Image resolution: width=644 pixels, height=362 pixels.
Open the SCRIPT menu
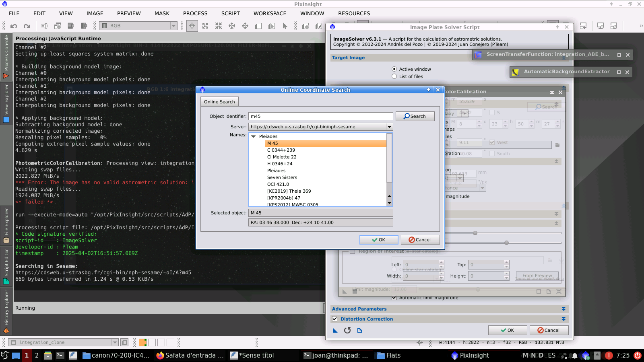230,13
